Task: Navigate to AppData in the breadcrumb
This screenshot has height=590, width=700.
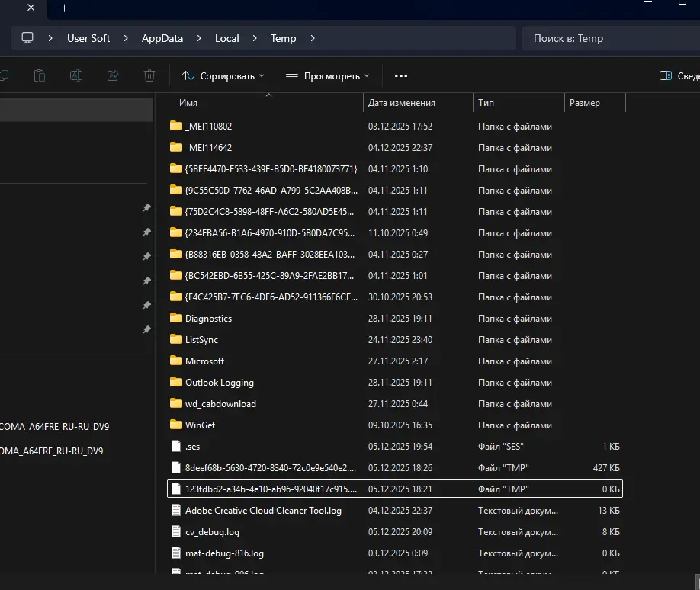Action: click(162, 38)
